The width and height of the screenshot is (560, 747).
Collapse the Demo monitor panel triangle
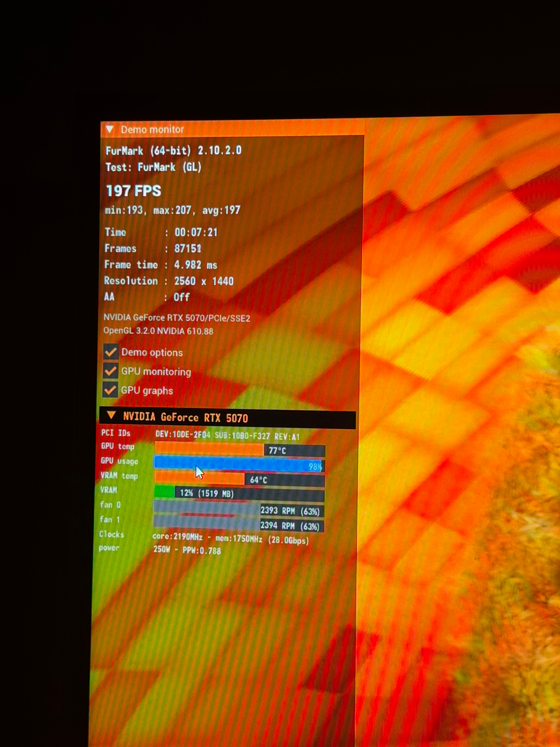tap(110, 130)
